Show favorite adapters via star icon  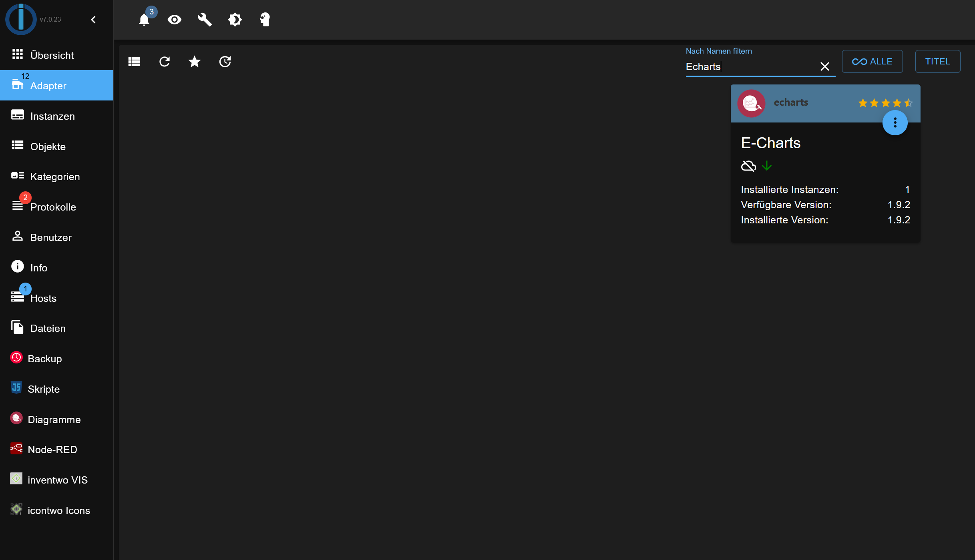coord(195,62)
